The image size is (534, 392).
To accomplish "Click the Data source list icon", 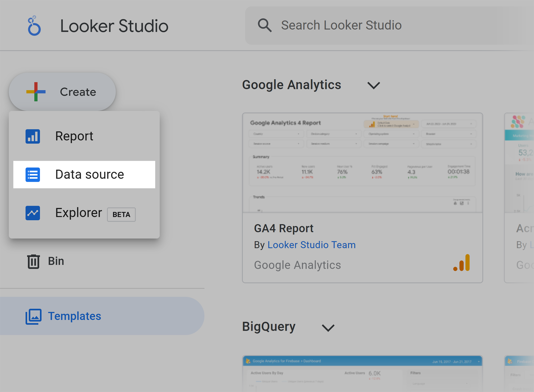I will [33, 175].
